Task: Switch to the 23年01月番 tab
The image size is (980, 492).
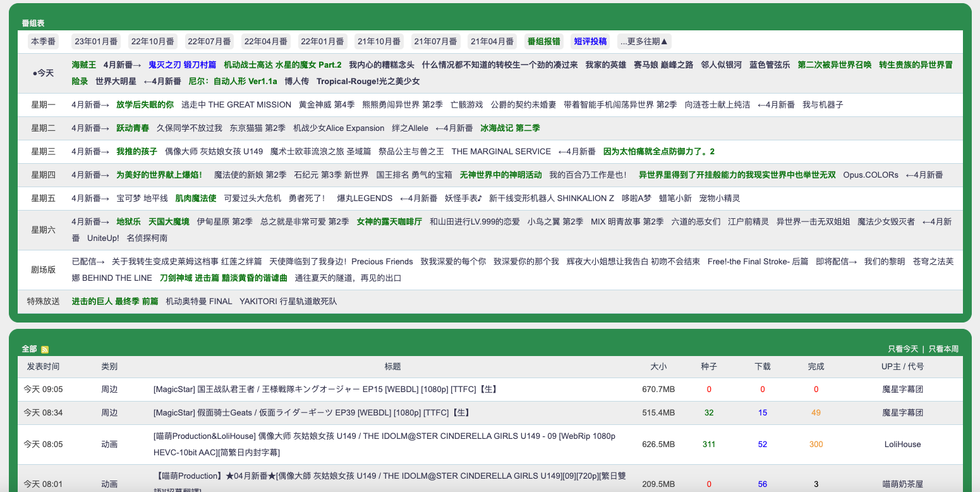Action: pyautogui.click(x=96, y=42)
